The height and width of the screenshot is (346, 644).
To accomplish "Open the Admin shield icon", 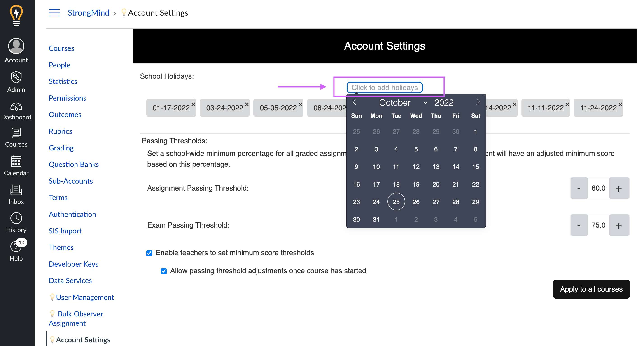I will click(x=16, y=82).
